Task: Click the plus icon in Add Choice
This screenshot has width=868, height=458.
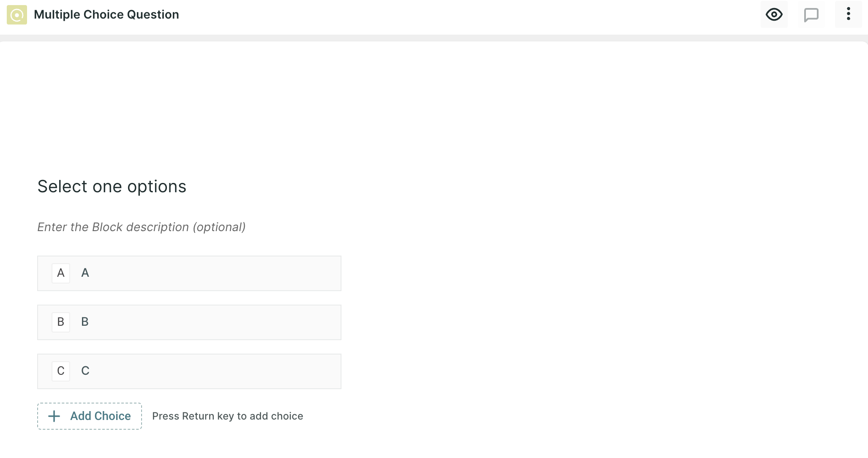Action: point(54,416)
